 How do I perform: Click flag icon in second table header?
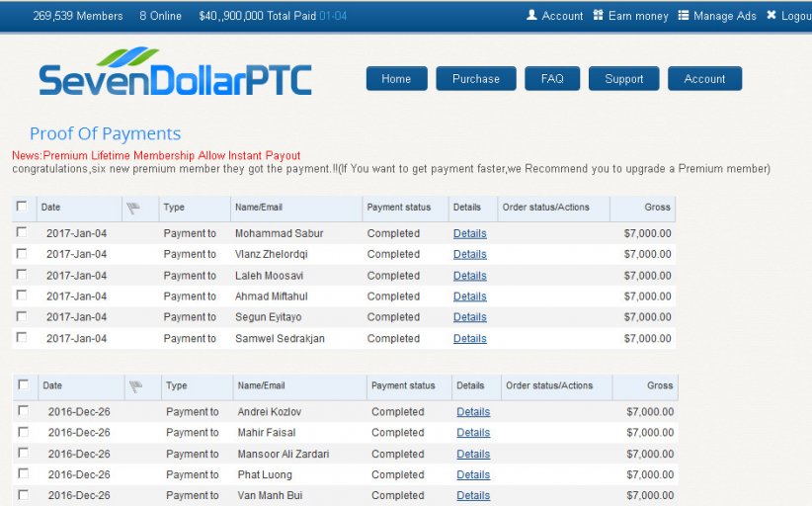tap(136, 386)
